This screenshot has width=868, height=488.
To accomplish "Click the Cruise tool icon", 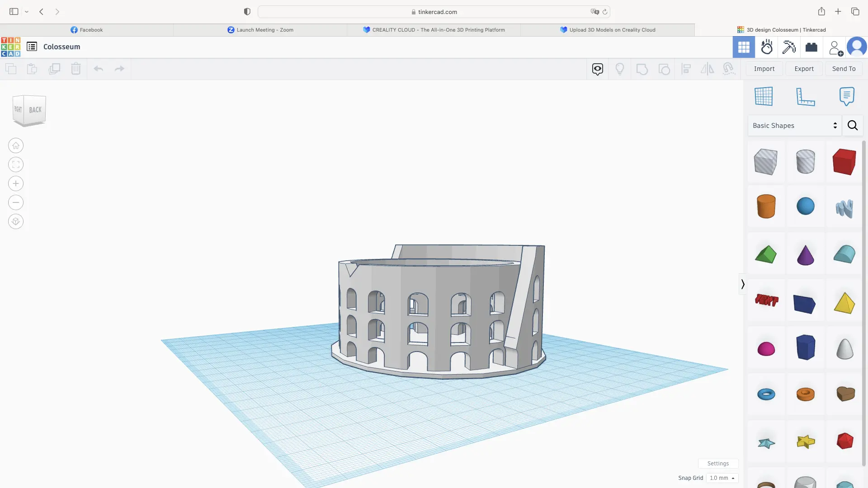I will (x=728, y=69).
